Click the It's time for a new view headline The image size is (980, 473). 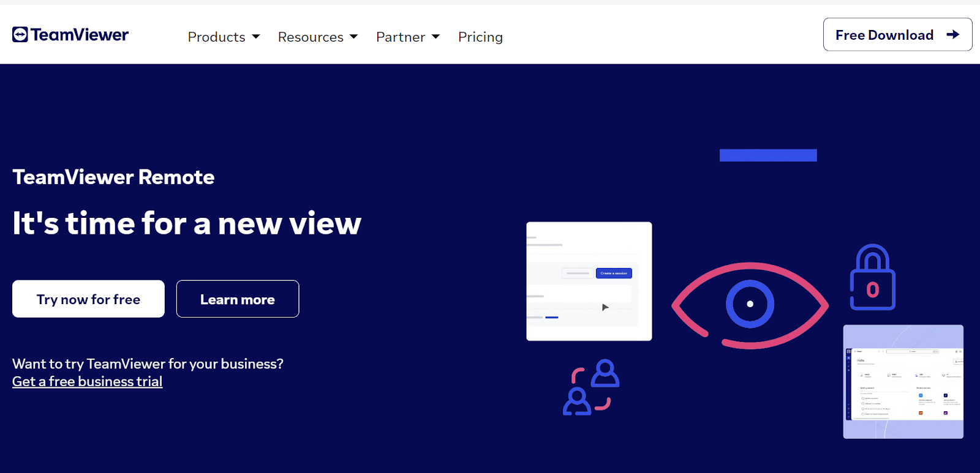(187, 223)
